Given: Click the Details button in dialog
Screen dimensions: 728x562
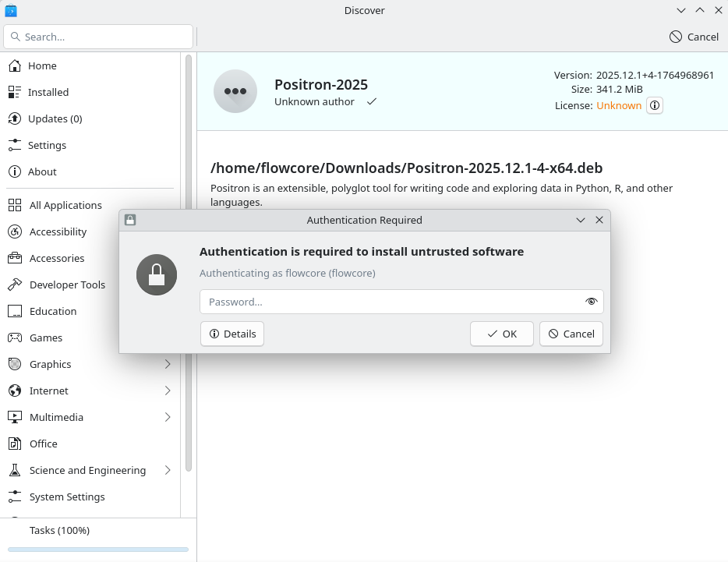Looking at the screenshot, I should click(232, 334).
